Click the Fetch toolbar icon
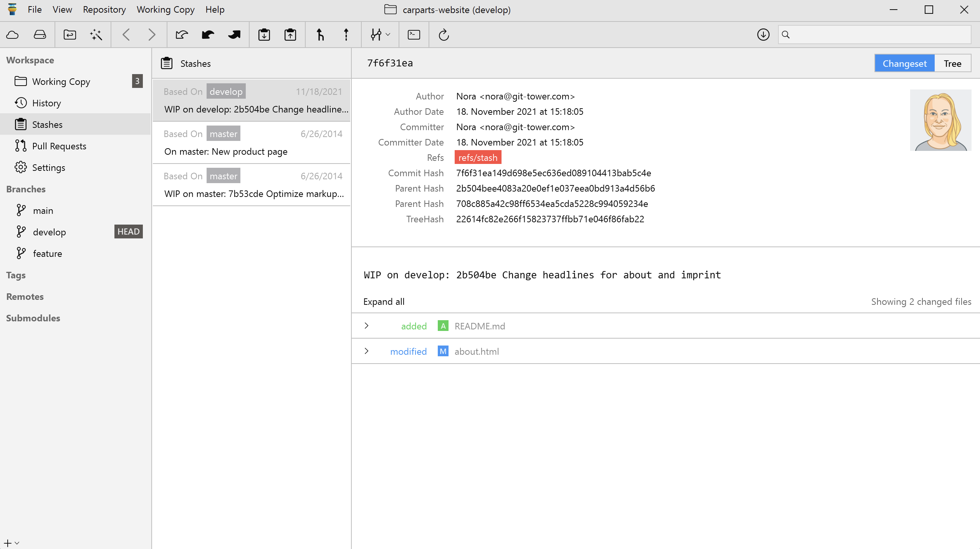Screen dimensions: 980x549 (182, 35)
